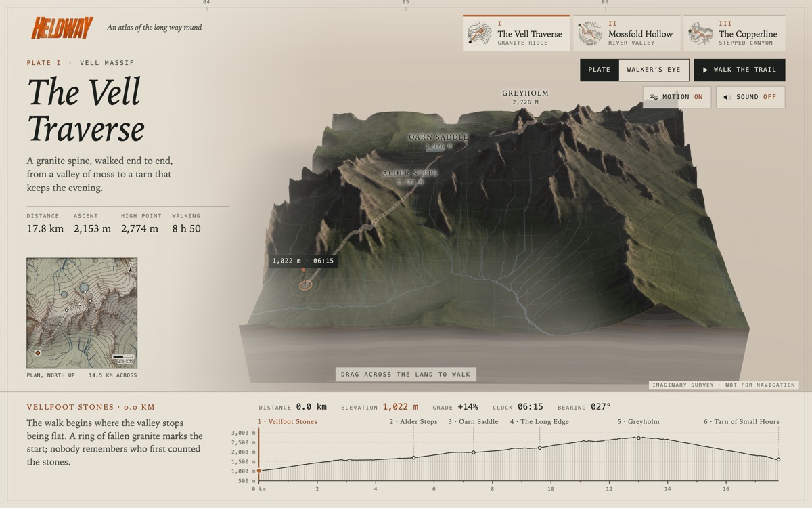Click the play triangle icon

[706, 70]
